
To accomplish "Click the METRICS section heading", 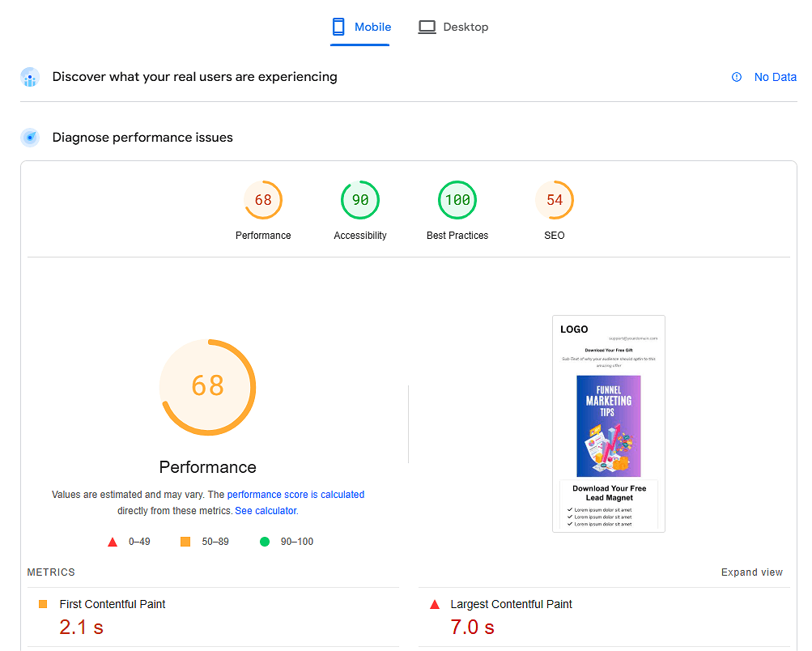I will pyautogui.click(x=51, y=572).
